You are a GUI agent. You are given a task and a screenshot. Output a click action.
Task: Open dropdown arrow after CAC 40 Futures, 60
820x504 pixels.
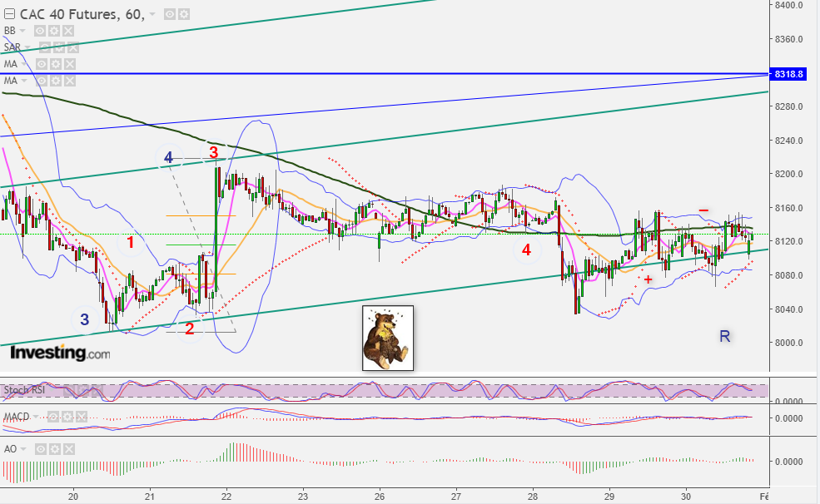pyautogui.click(x=152, y=15)
